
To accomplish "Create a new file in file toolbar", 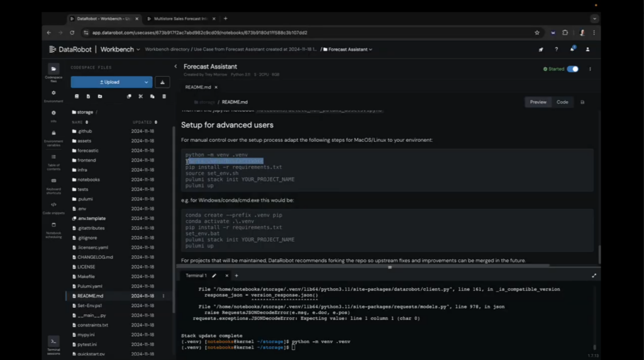I will pos(88,97).
